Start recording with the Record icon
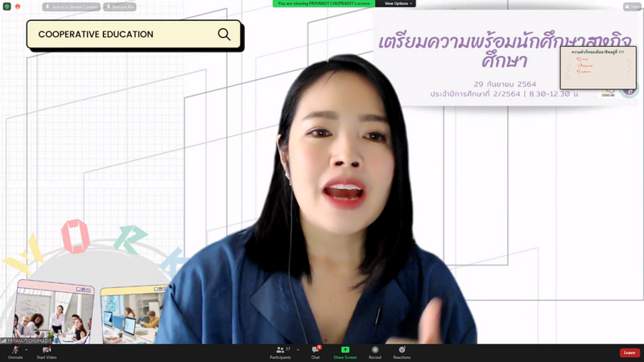 tap(375, 350)
